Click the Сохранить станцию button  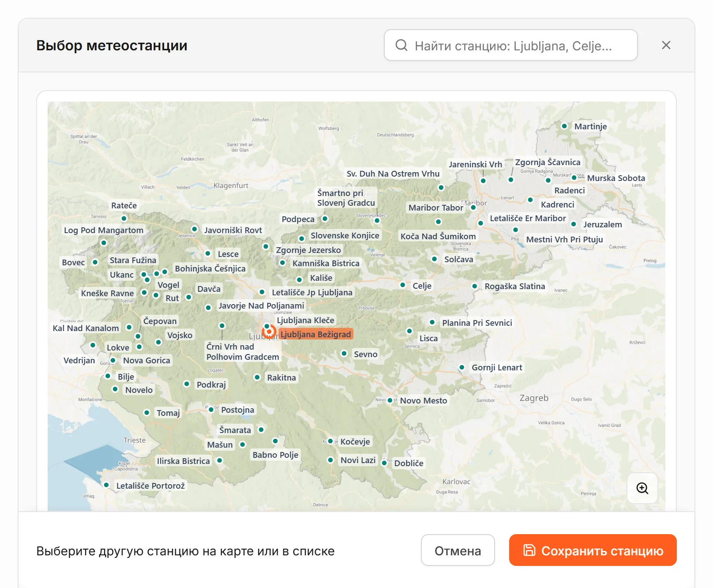(x=593, y=550)
